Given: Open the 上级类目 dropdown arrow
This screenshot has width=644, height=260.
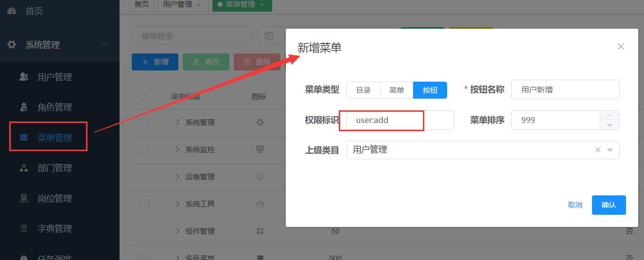Looking at the screenshot, I should click(x=610, y=150).
